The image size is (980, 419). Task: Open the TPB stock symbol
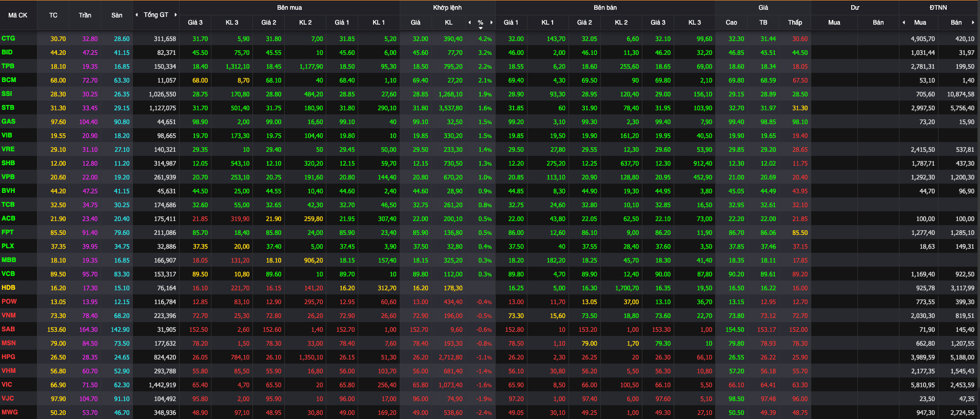tap(8, 66)
